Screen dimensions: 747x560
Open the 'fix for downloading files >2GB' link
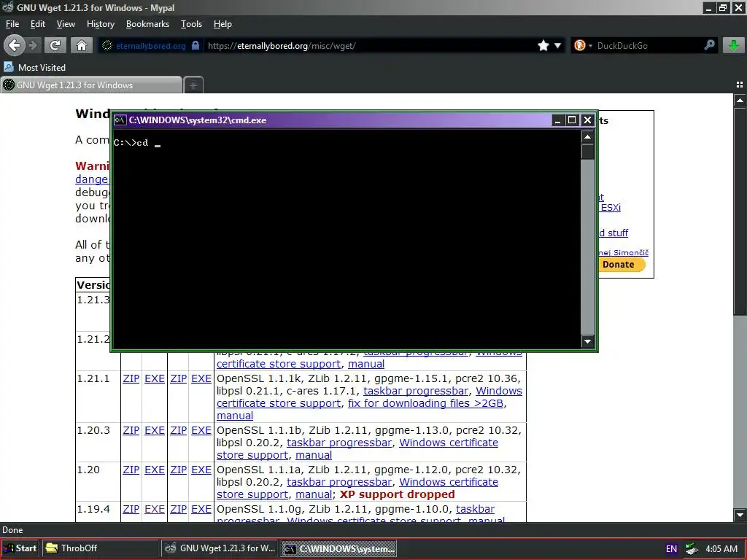tap(425, 402)
